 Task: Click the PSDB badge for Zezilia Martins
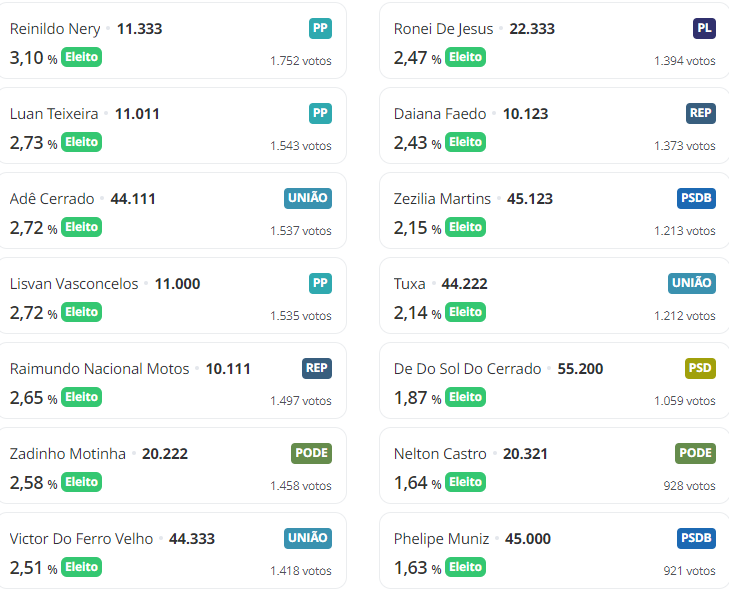click(696, 198)
